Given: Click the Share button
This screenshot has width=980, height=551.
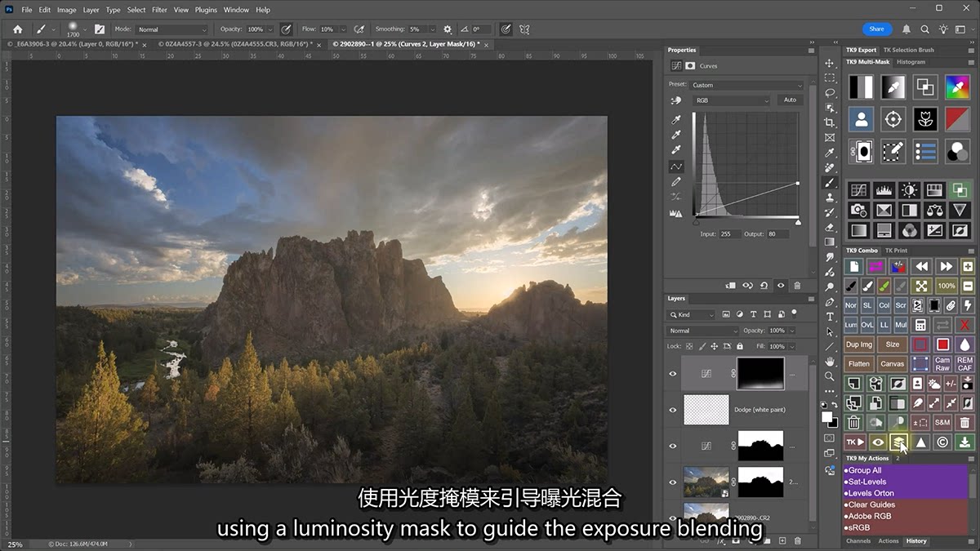Looking at the screenshot, I should click(877, 29).
